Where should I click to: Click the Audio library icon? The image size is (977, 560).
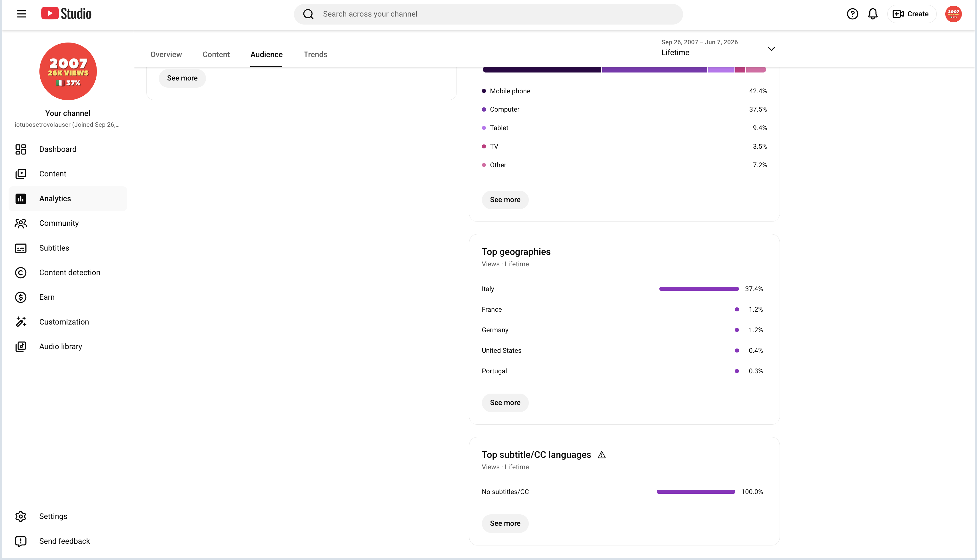point(21,347)
